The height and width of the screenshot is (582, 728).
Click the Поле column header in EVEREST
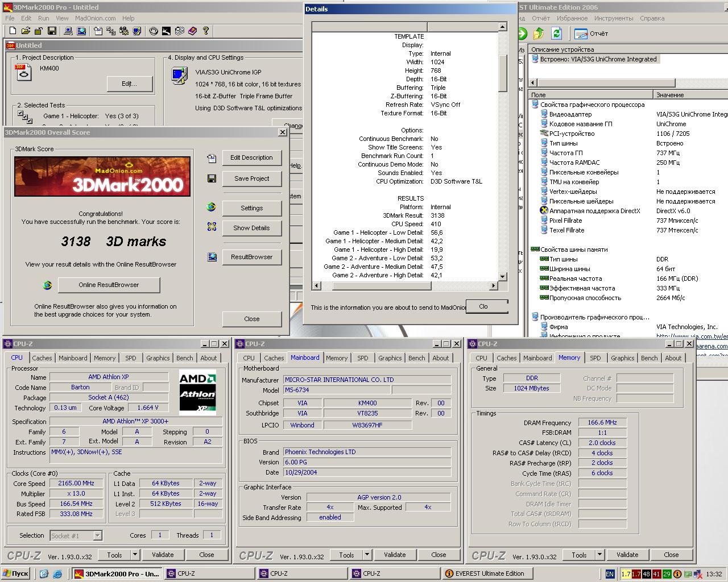[590, 95]
